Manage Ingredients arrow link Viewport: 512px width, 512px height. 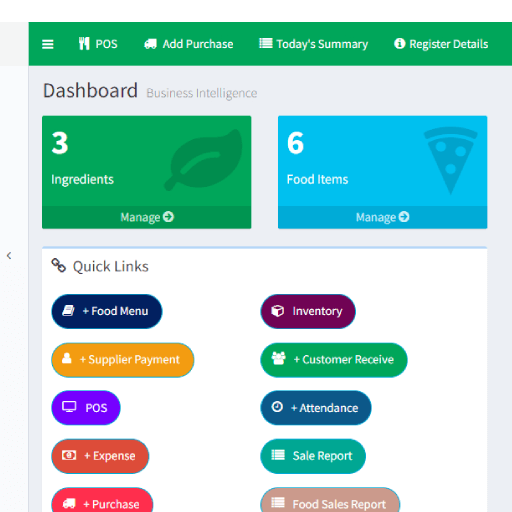point(147,217)
